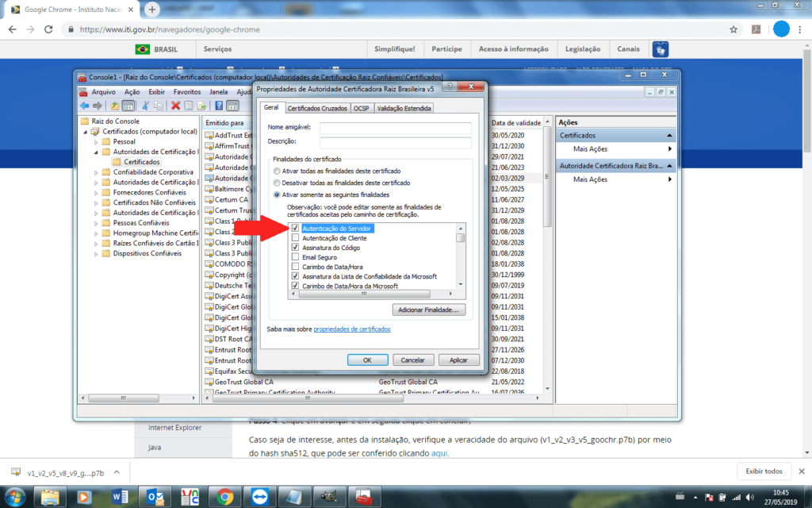Click Aplicar button
This screenshot has height=508, width=812.
[458, 360]
